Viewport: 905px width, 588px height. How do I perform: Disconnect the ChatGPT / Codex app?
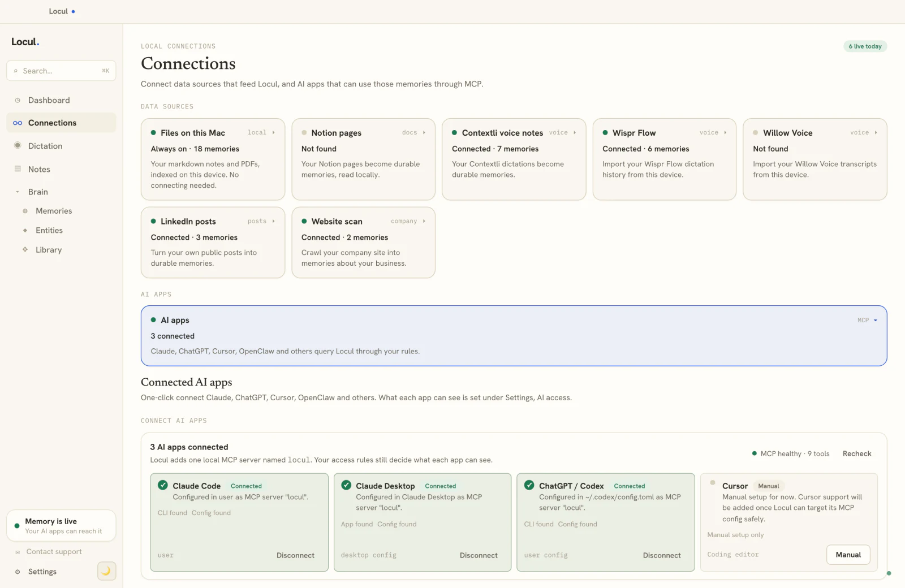662,555
